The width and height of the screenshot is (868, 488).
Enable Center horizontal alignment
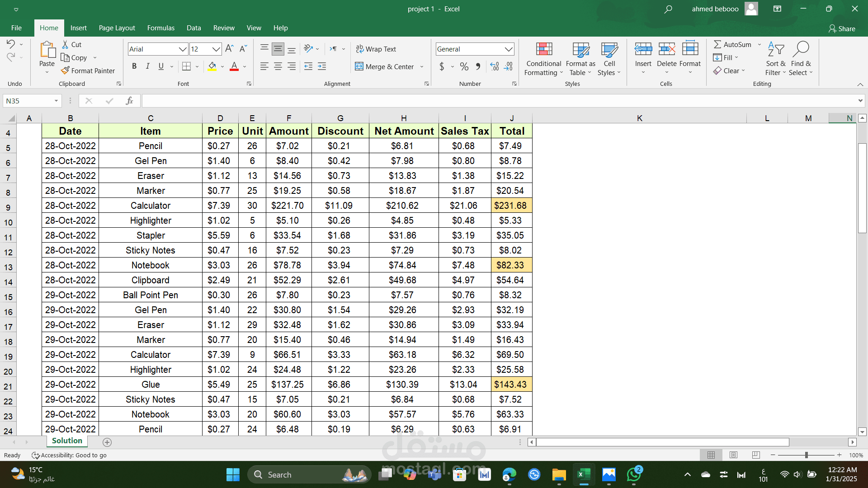[278, 66]
